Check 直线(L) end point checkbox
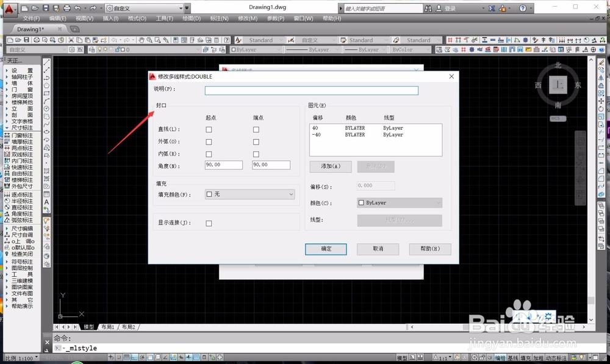 (x=256, y=129)
